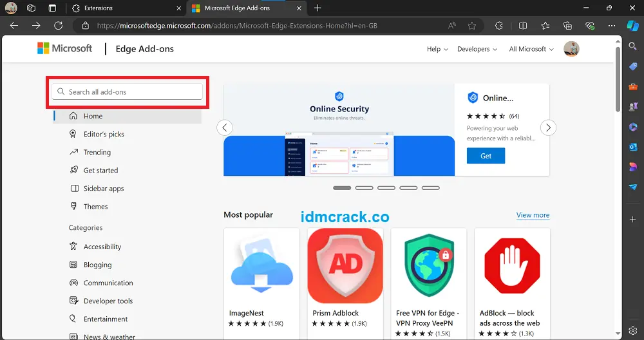The image size is (644, 340).
Task: Add new sidebar app plus icon
Action: 633,220
